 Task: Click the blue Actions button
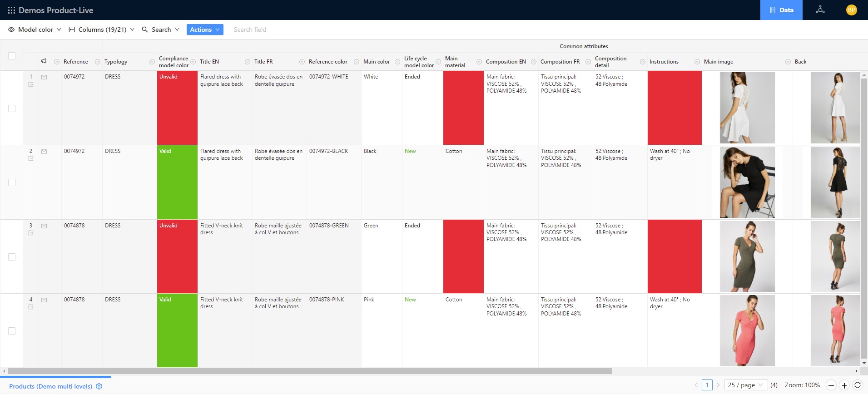coord(205,30)
